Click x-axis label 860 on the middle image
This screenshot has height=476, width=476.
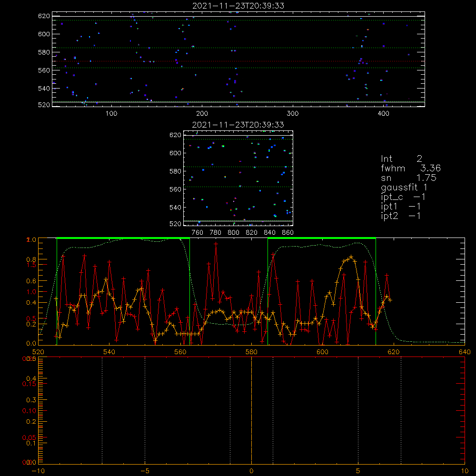tap(288, 233)
